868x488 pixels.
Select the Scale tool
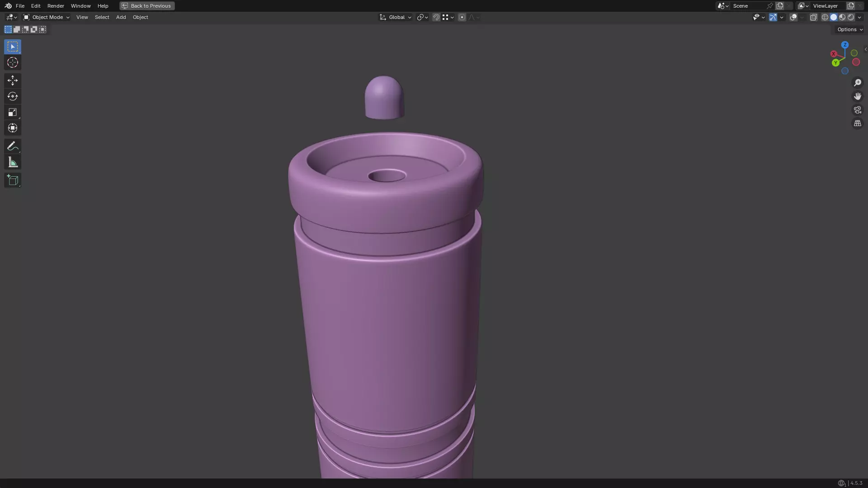[13, 112]
